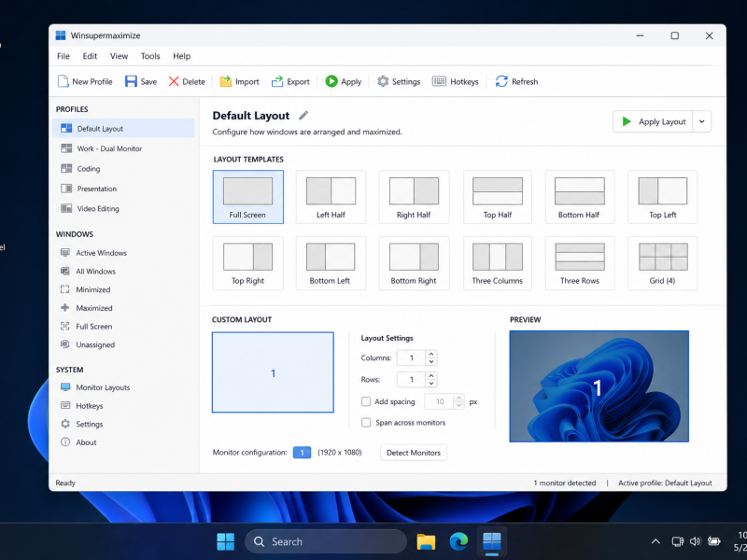Click the Preview monitor image
747x560 pixels.
(x=599, y=386)
